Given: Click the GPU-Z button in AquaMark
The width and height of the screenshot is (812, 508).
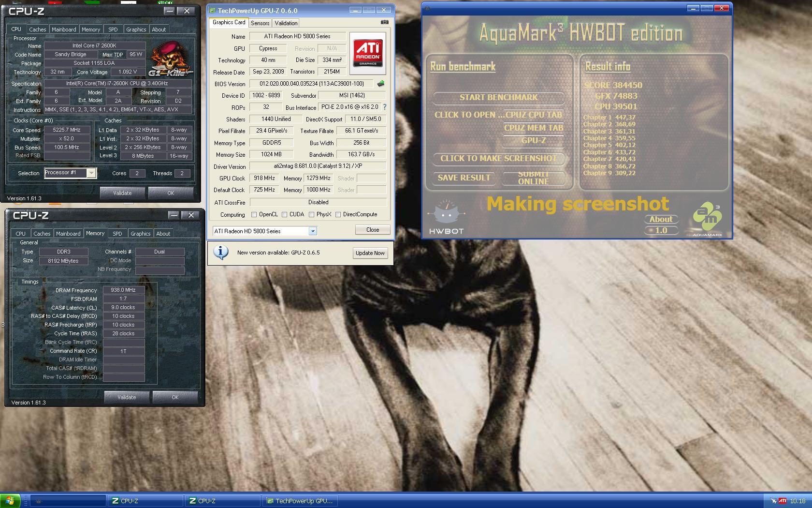Looking at the screenshot, I should click(x=533, y=140).
